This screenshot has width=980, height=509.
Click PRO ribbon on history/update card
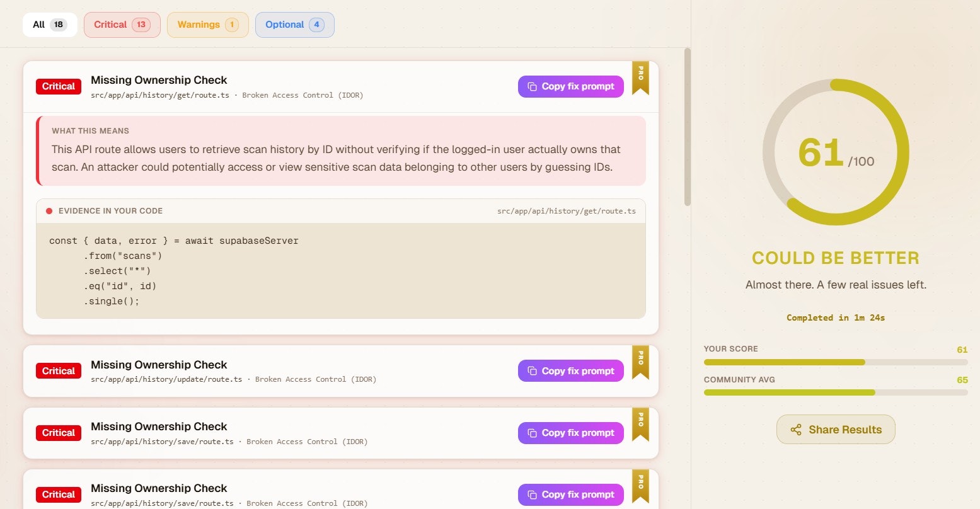(x=640, y=362)
